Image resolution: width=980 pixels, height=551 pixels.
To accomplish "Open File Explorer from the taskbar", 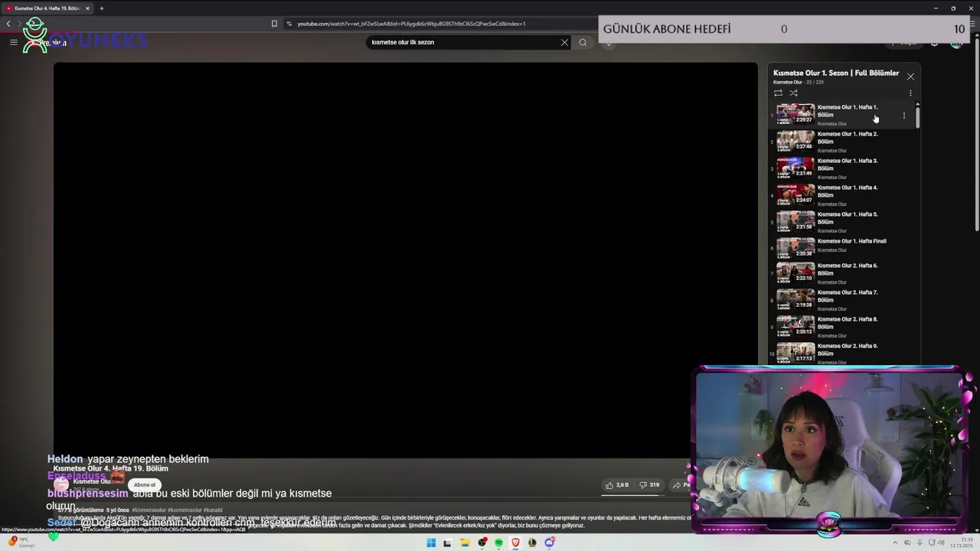I will click(x=465, y=543).
